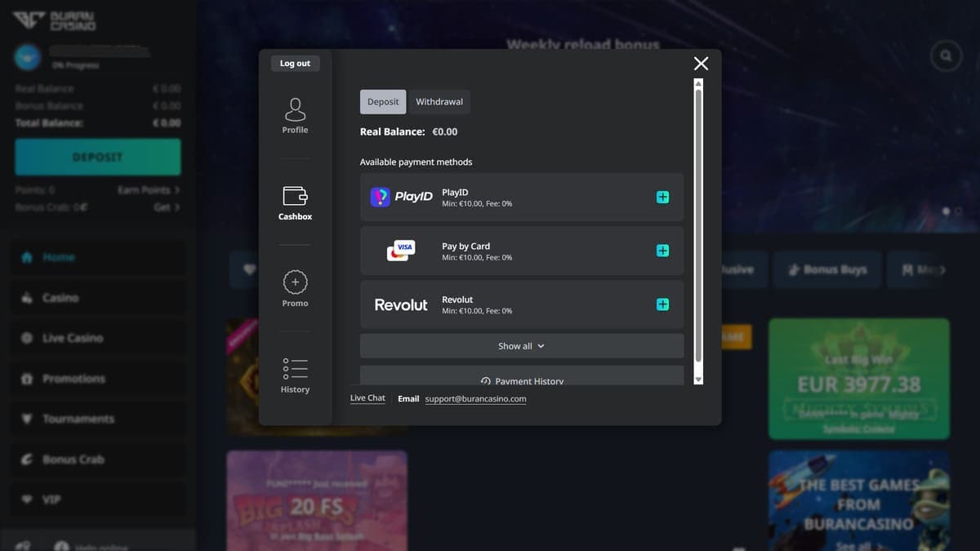This screenshot has width=980, height=551.
Task: Click Real Balance €0.00 text in modal
Action: pyautogui.click(x=409, y=131)
